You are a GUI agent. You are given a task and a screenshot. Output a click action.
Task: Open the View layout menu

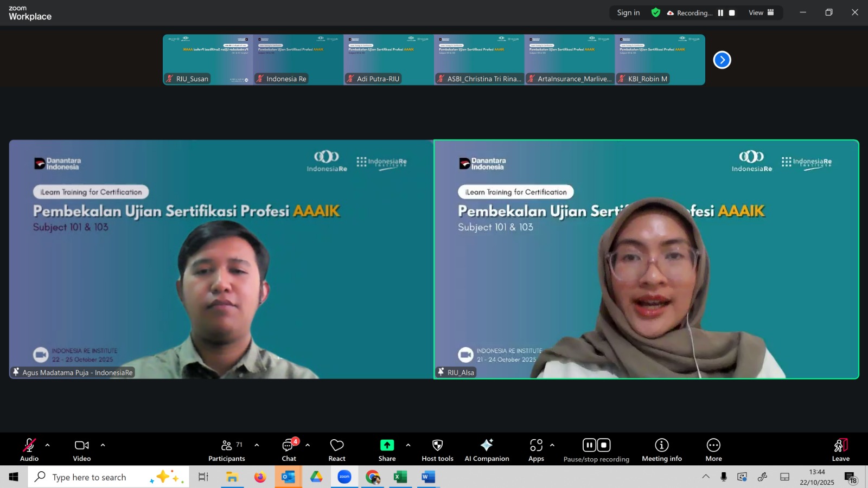click(x=761, y=13)
